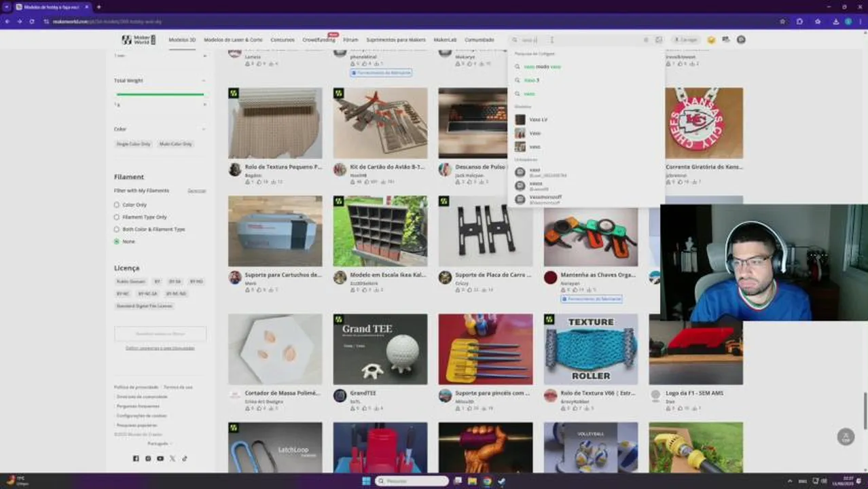Click Gerenciar link next to My Filaments
Image resolution: width=868 pixels, height=489 pixels.
pos(197,191)
